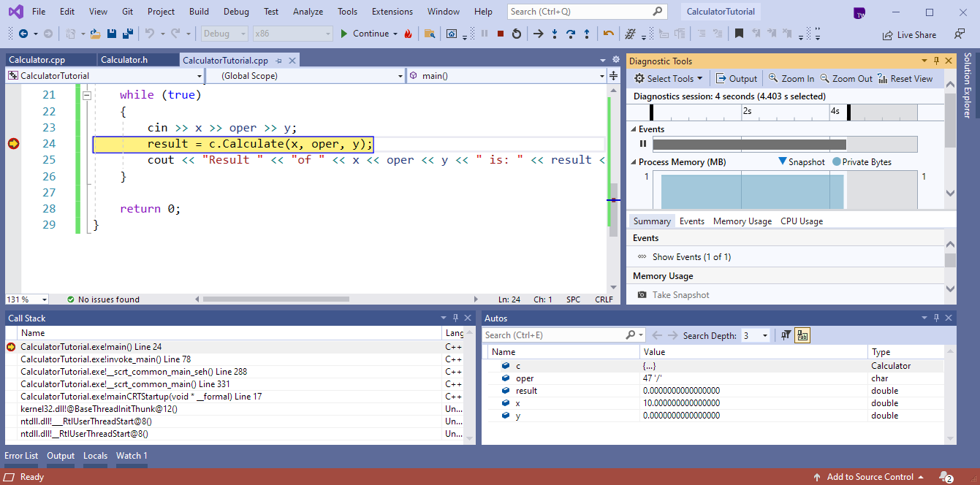Click the Continue button
This screenshot has width=980, height=485.
[x=365, y=34]
